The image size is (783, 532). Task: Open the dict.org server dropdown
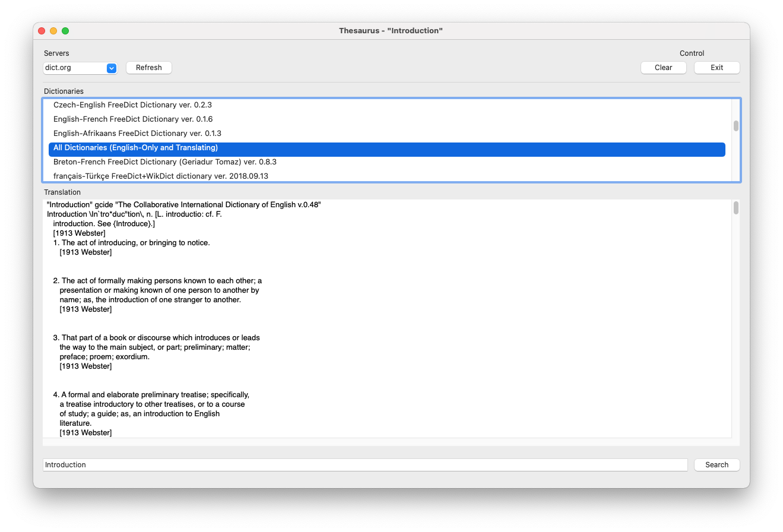pyautogui.click(x=80, y=68)
